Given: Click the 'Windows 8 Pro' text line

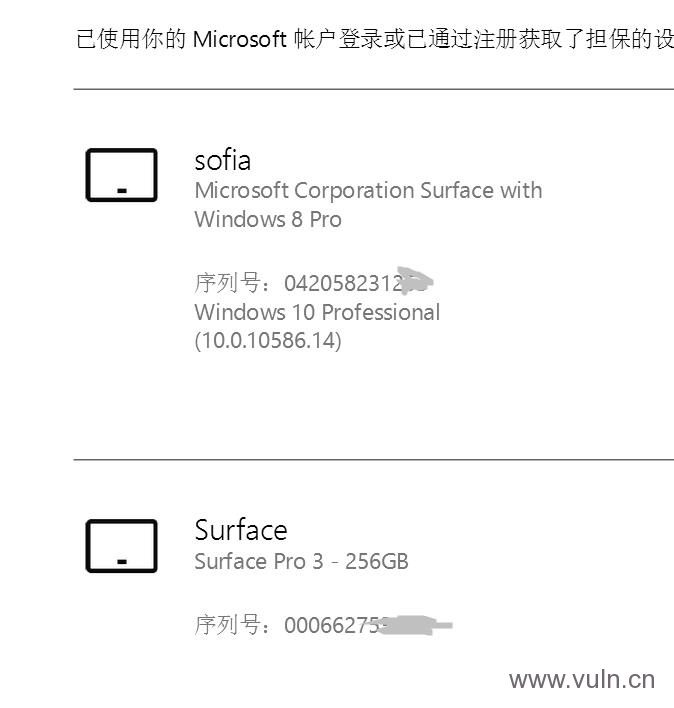Looking at the screenshot, I should tap(268, 219).
